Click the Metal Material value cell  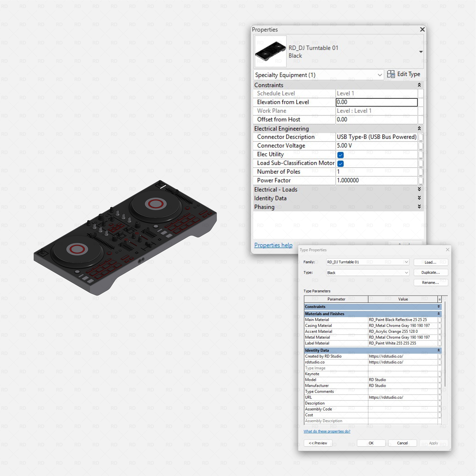click(x=403, y=338)
